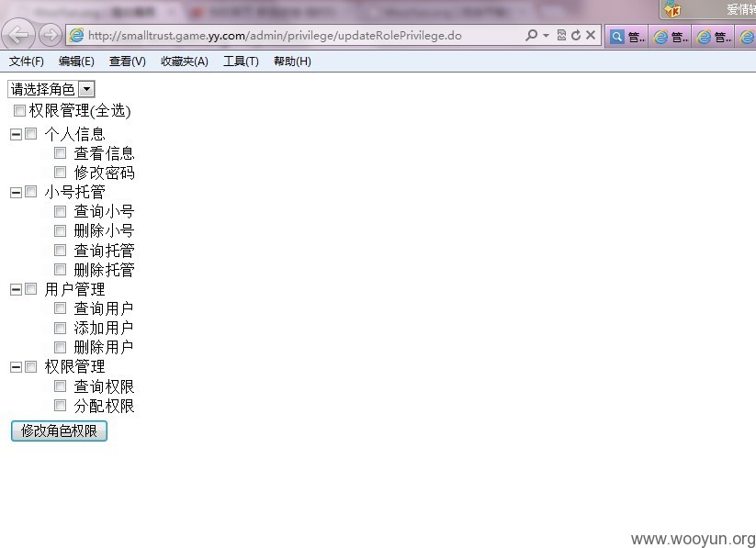Screen dimensions: 756x548
Task: Click the refresh icon in address bar
Action: [x=576, y=35]
